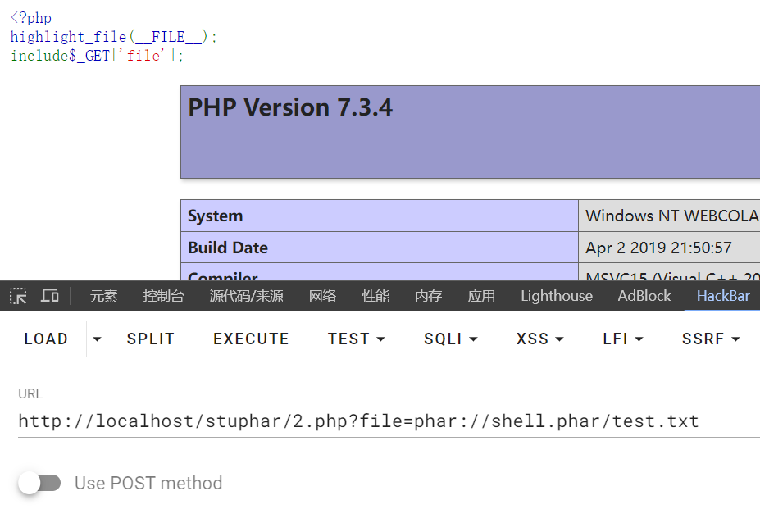This screenshot has width=760, height=532.
Task: Expand the SSRF dropdown
Action: pos(710,339)
